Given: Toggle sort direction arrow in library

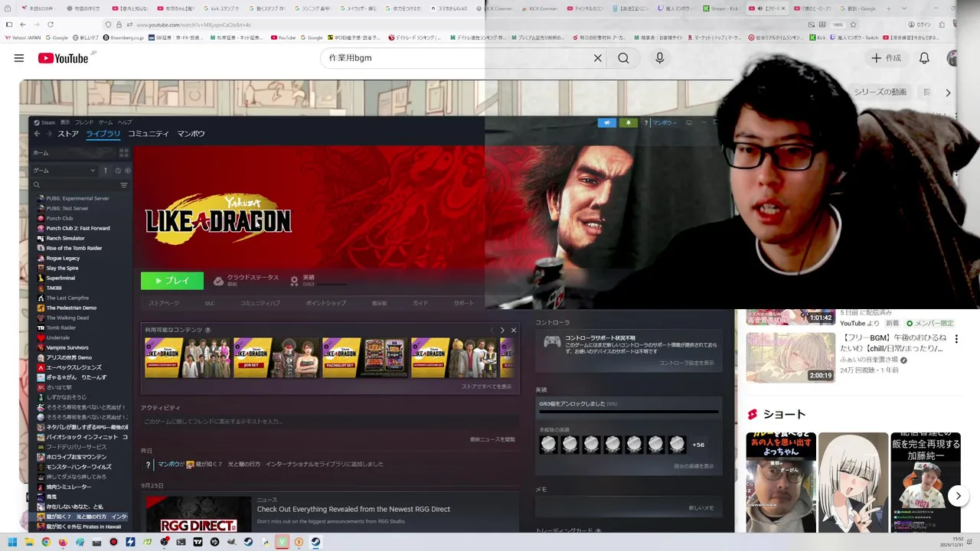Looking at the screenshot, I should [x=106, y=171].
